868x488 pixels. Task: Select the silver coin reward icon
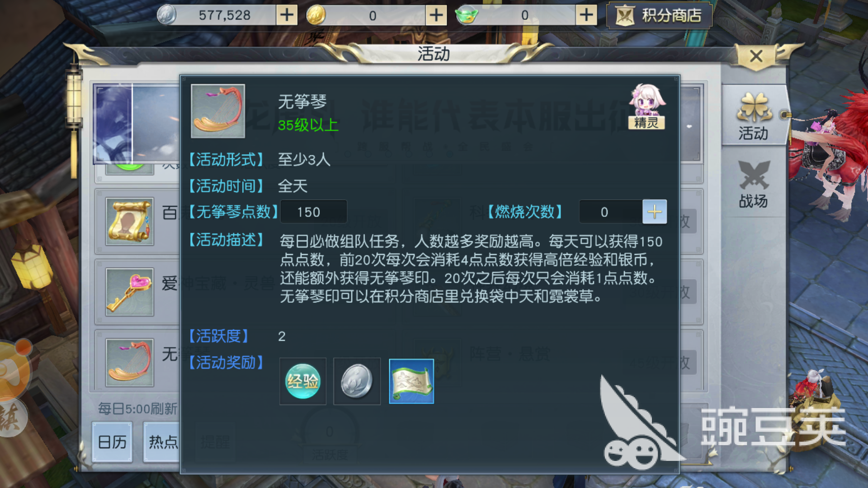[x=357, y=381]
